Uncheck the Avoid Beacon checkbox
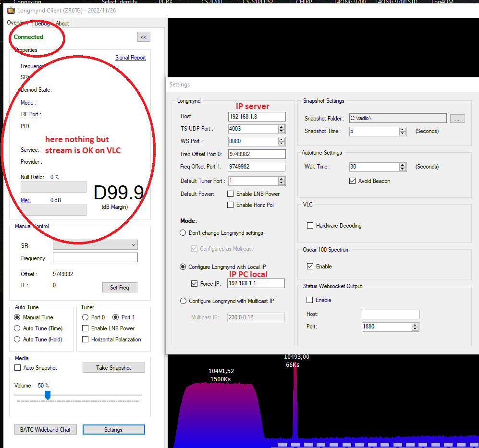This screenshot has height=448, width=479. tap(353, 181)
